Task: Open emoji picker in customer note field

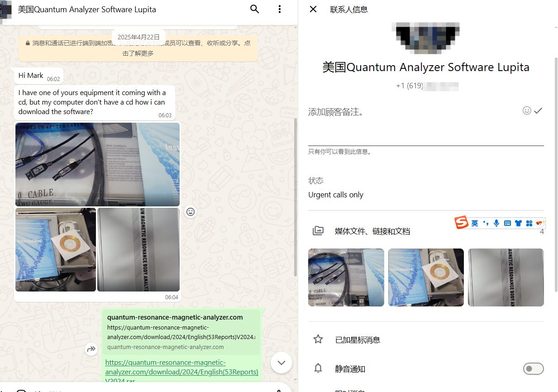Action: click(526, 110)
